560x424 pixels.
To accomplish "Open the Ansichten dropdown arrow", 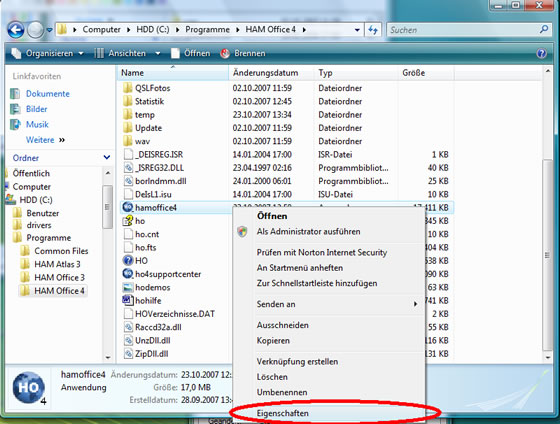I will pyautogui.click(x=158, y=54).
